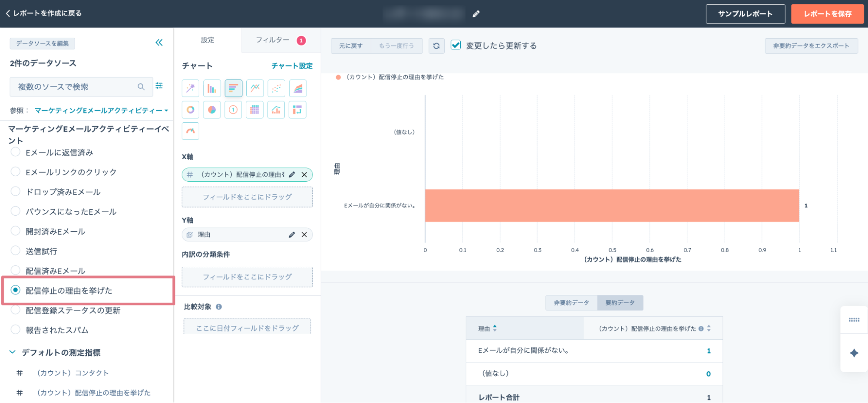Select the magic wand auto chart type
This screenshot has height=403, width=868.
(191, 88)
